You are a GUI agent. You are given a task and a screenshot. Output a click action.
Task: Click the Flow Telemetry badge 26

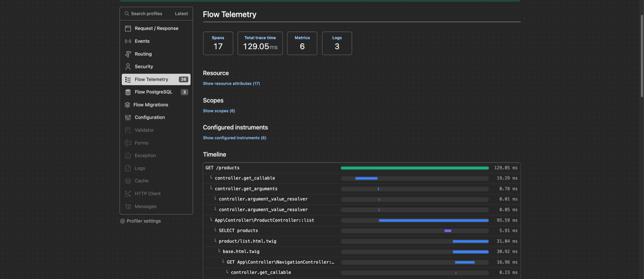(x=184, y=79)
